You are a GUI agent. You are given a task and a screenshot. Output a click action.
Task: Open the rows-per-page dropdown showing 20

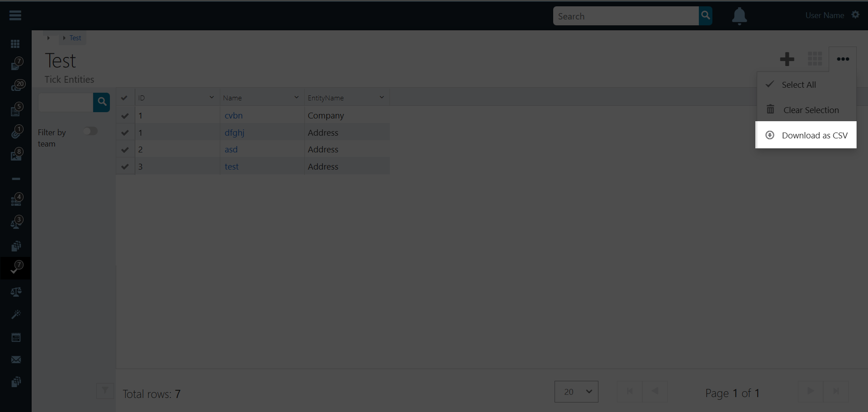click(x=576, y=392)
